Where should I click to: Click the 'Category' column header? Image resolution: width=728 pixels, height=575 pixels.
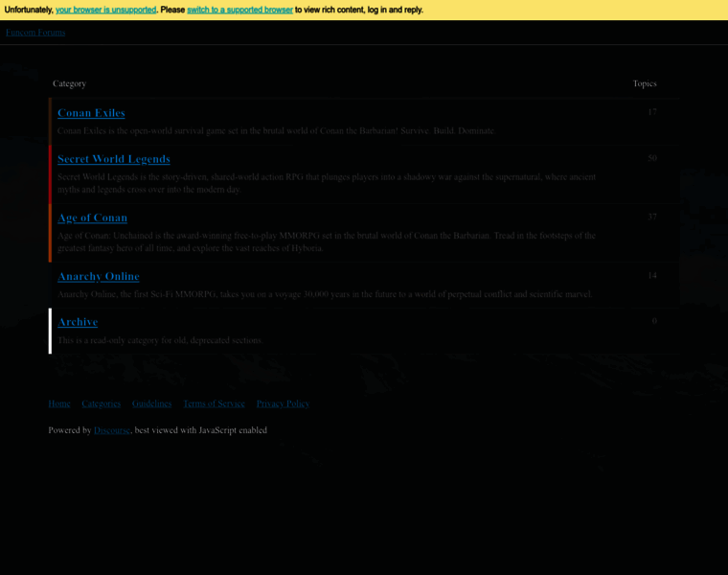click(x=69, y=83)
